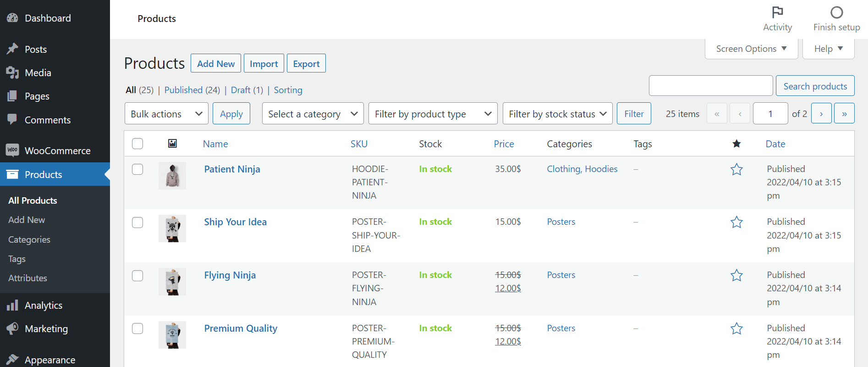Select the Flying Ninja checkbox
Viewport: 868px width, 367px height.
pyautogui.click(x=137, y=276)
